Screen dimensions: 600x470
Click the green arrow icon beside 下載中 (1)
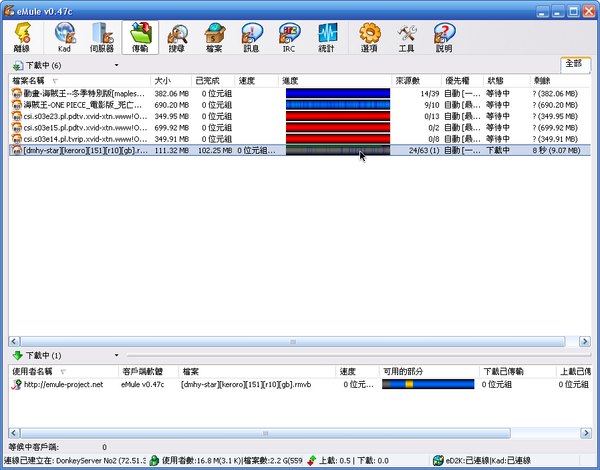coord(18,356)
